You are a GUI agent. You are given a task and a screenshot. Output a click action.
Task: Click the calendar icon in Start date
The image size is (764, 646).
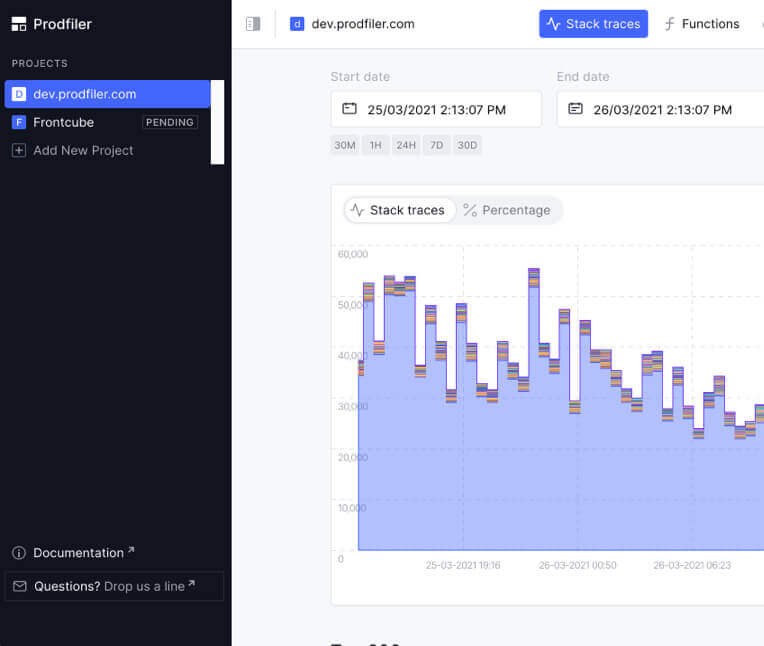(349, 109)
